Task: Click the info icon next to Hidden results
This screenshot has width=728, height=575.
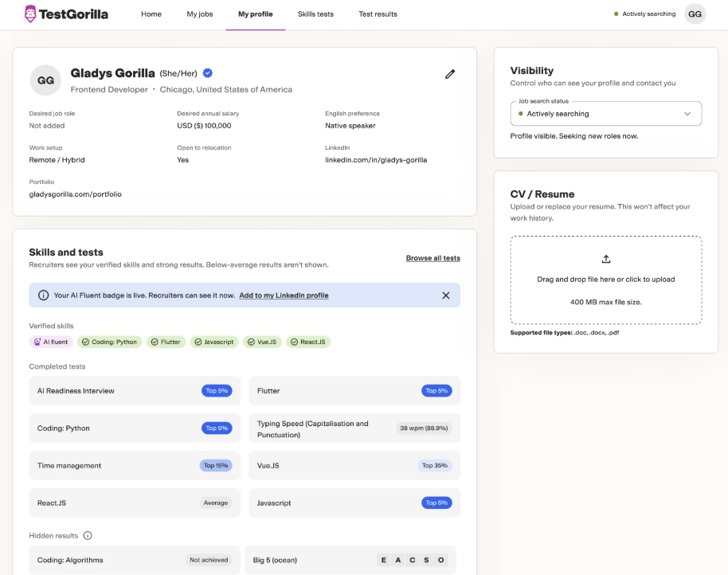Action: pyautogui.click(x=88, y=535)
